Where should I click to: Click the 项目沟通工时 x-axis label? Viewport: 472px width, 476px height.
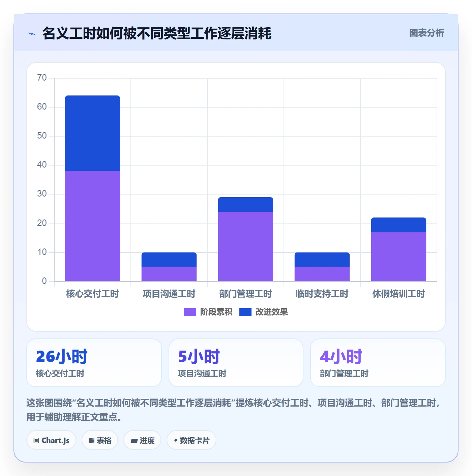point(169,294)
